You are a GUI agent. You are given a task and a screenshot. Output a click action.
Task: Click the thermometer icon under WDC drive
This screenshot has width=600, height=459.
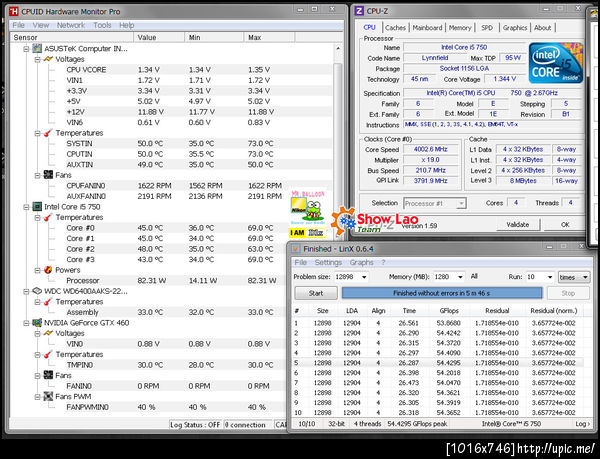pyautogui.click(x=48, y=301)
